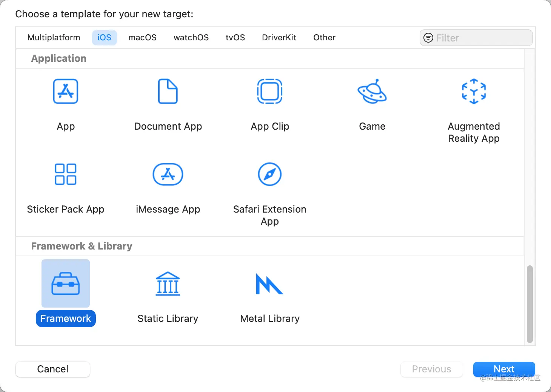Click the iMessage App label
Image resolution: width=551 pixels, height=392 pixels.
coord(168,209)
